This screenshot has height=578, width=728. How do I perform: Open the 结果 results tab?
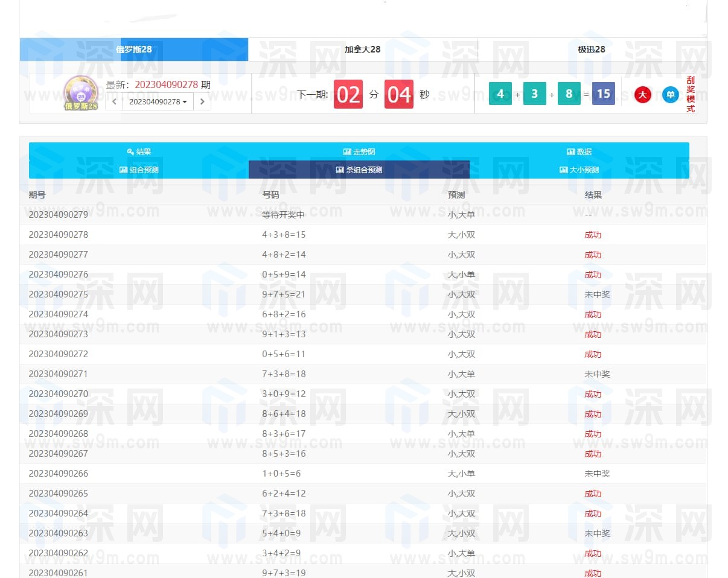click(x=139, y=151)
